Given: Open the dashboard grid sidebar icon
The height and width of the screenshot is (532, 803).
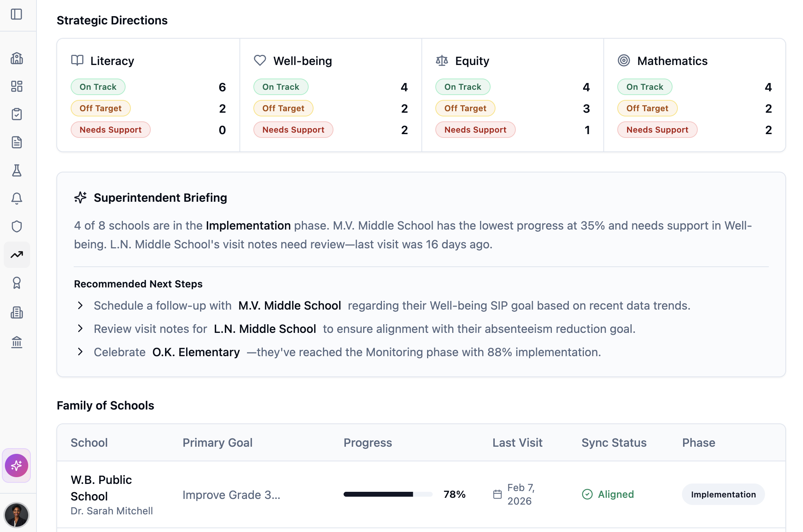Looking at the screenshot, I should (x=17, y=86).
